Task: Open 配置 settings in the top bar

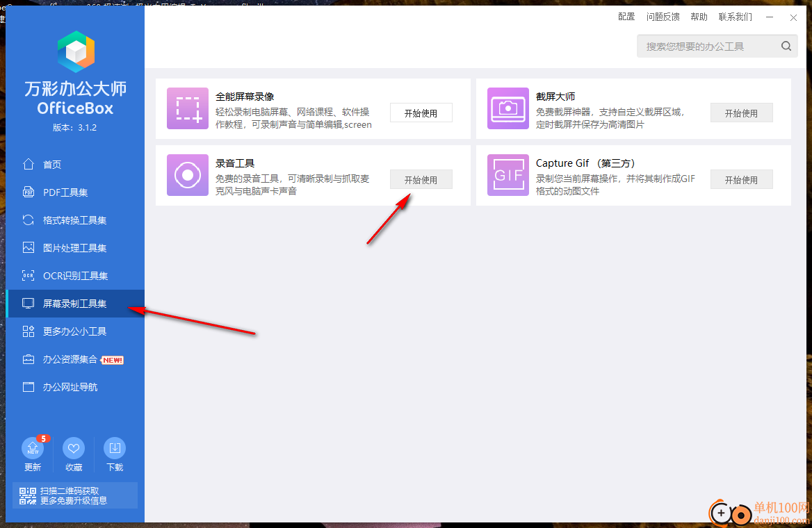Action: click(626, 17)
